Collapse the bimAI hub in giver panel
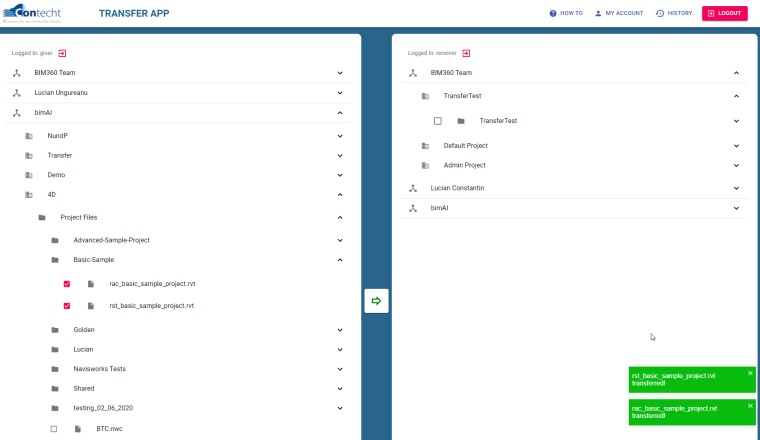The width and height of the screenshot is (760, 440). (340, 113)
